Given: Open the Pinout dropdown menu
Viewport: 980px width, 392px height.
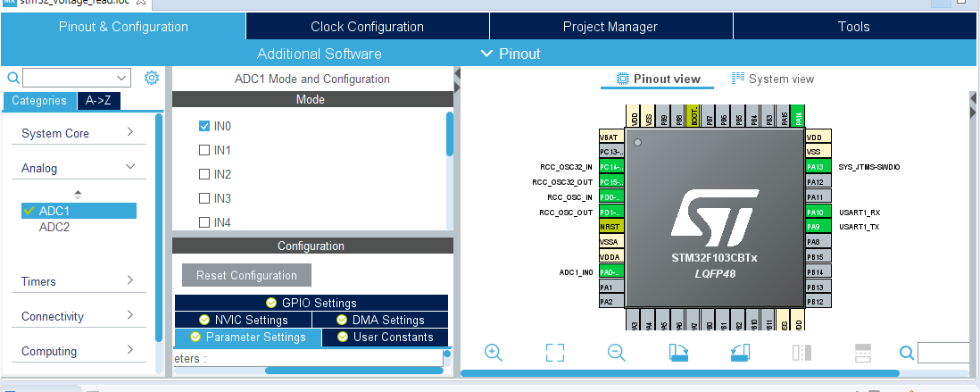Looking at the screenshot, I should [511, 54].
